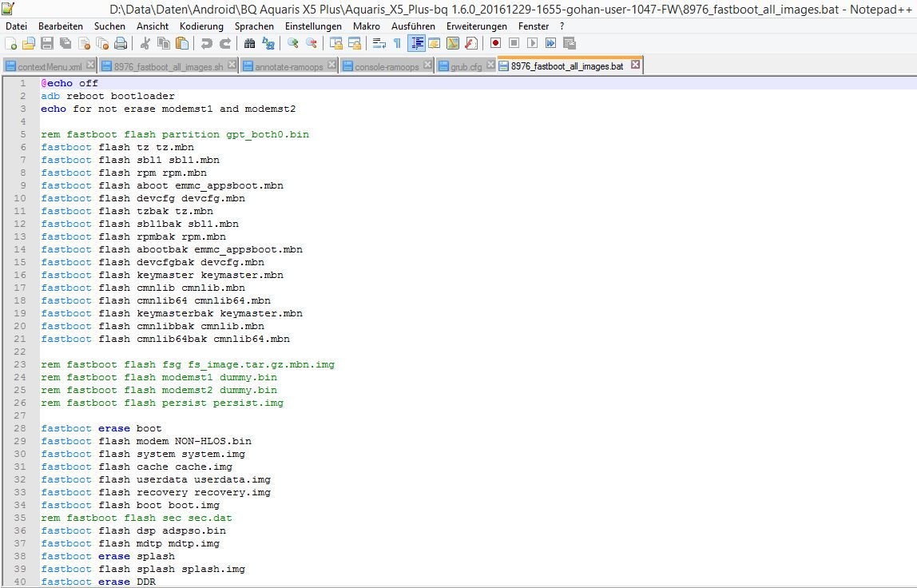Click the Save All icon
The width and height of the screenshot is (917, 588).
click(65, 43)
